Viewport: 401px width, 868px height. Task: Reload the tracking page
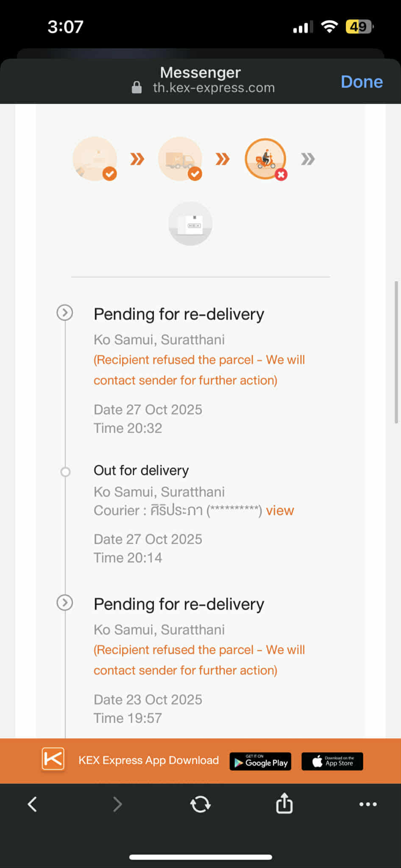(x=200, y=804)
